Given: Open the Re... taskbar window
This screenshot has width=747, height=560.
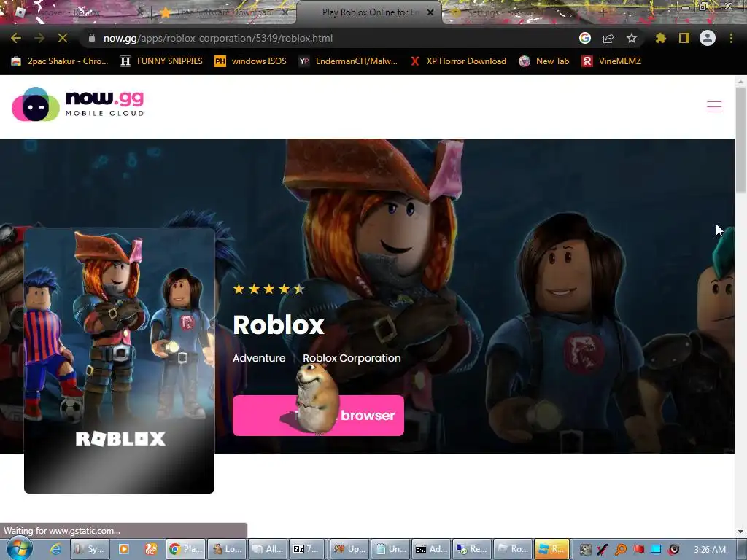Looking at the screenshot, I should coord(473,549).
